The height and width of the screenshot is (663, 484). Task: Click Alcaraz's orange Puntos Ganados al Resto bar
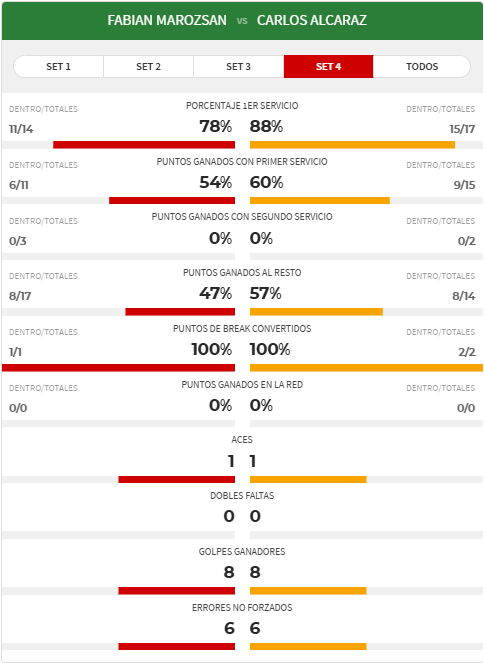[316, 312]
